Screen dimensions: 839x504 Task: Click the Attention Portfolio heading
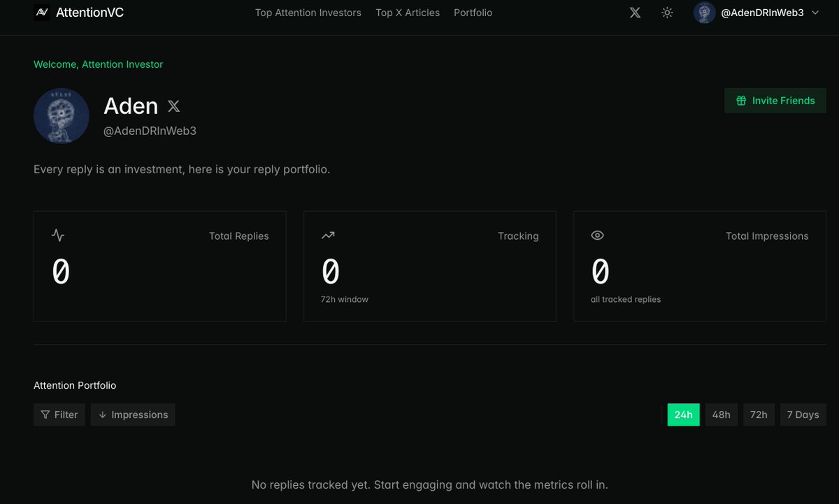tap(75, 385)
